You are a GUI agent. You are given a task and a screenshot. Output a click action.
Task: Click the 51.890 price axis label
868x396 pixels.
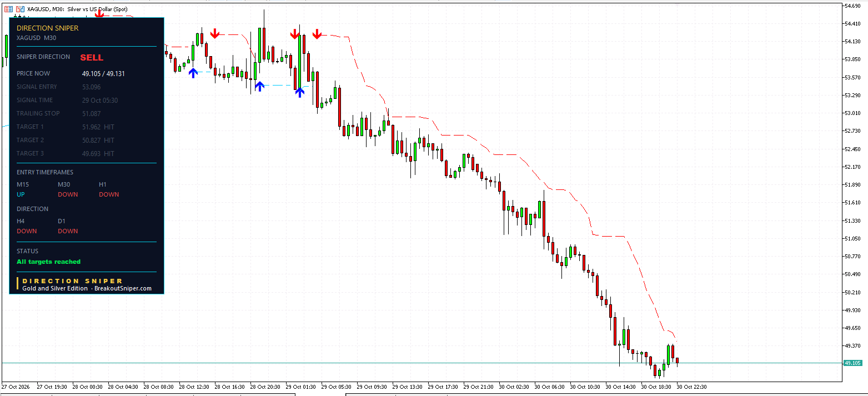(852, 184)
